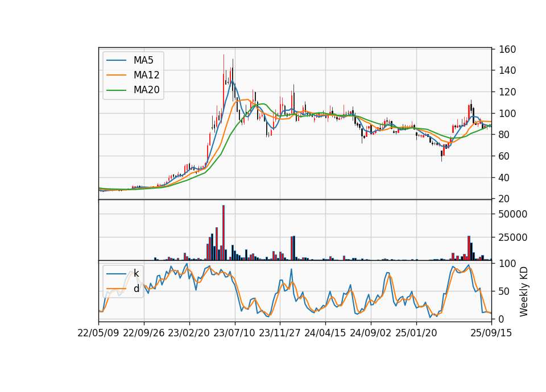This screenshot has width=546, height=392.
Task: Click the orange MA12 legend line sample
Action: click(x=116, y=75)
